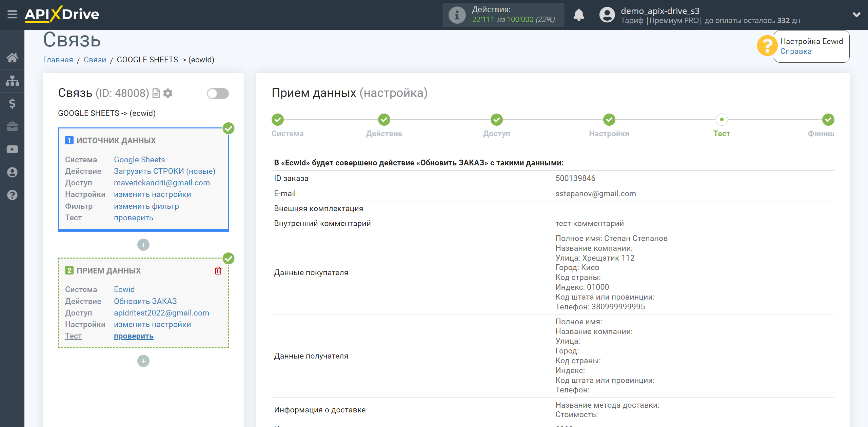Viewport: 868px width, 427px height.
Task: Open apidritest2022@gmail.com access link
Action: point(161,313)
